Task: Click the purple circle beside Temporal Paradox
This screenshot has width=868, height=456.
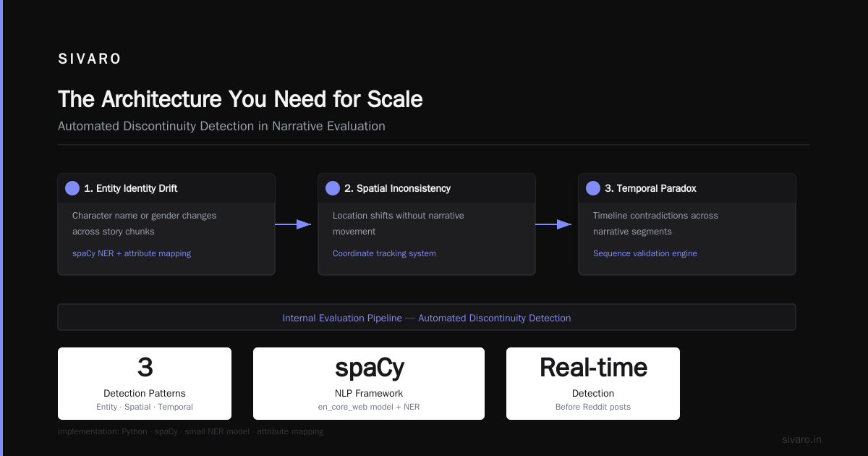Action: coord(593,188)
